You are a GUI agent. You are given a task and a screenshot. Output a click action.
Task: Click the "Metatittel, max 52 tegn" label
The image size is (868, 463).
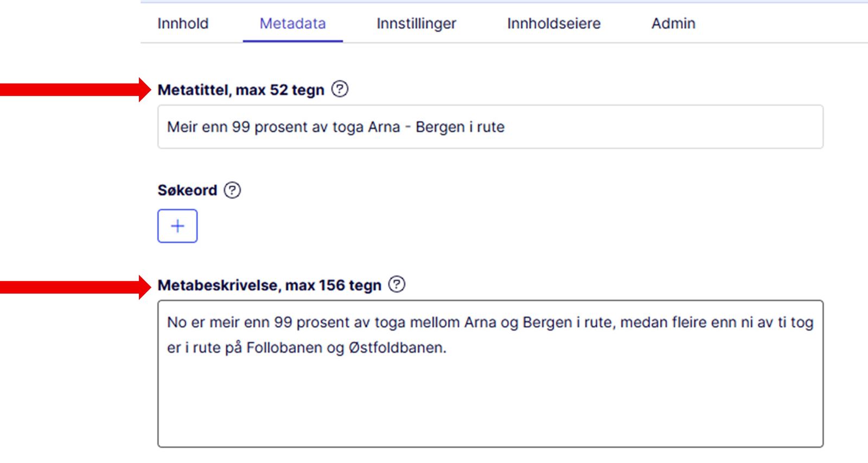coord(240,90)
